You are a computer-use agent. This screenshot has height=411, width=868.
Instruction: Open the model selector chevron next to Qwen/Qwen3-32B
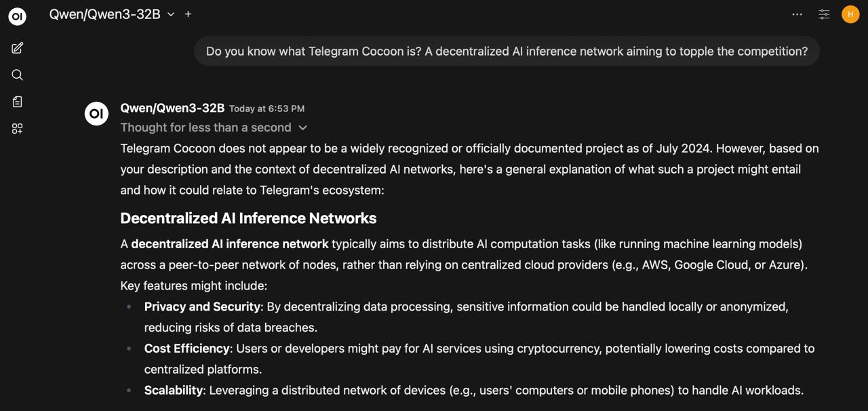point(170,14)
